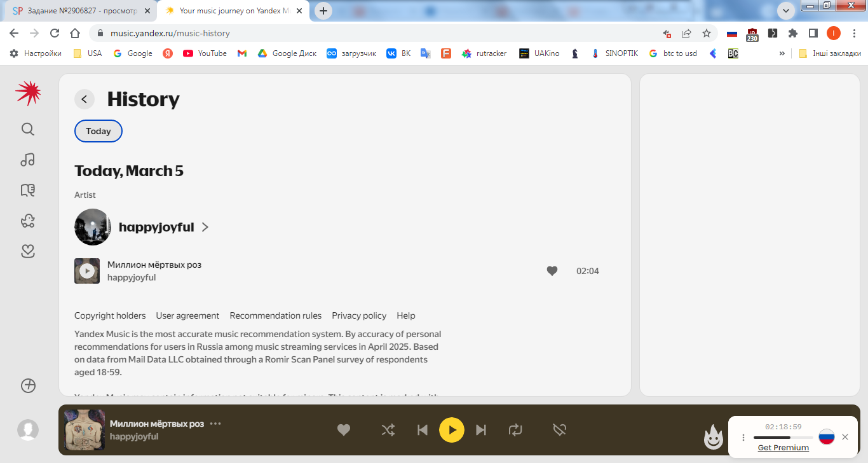Viewport: 868px width, 463px height.
Task: Open the kids toy sidebar section
Action: (28, 221)
